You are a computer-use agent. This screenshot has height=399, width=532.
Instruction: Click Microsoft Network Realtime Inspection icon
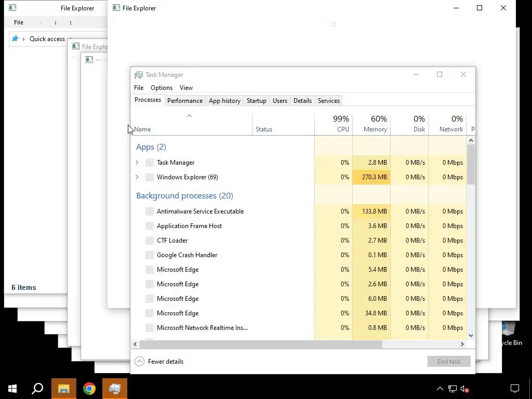(149, 328)
